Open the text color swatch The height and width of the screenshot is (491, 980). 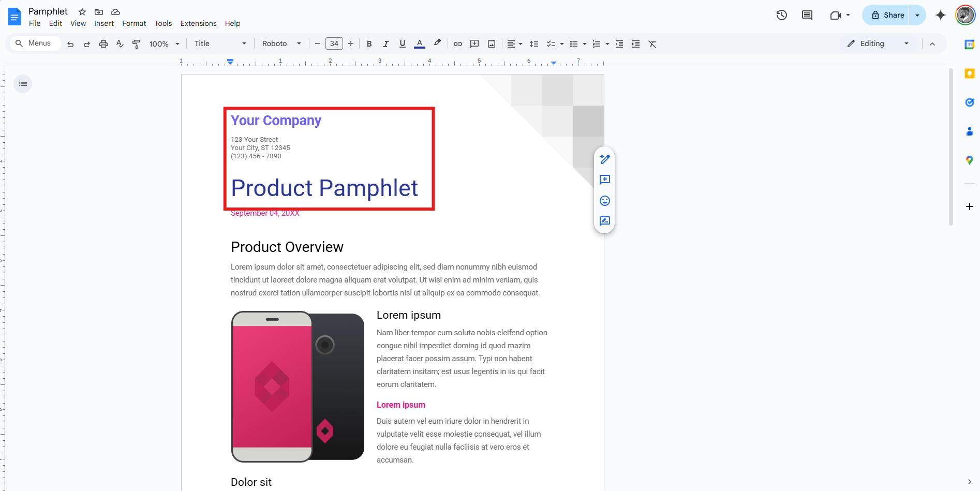pos(419,43)
